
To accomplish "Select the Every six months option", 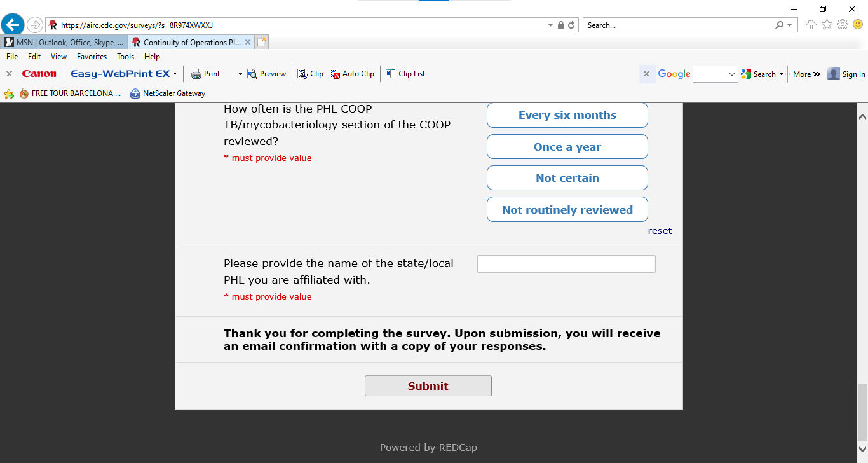I will tap(567, 115).
